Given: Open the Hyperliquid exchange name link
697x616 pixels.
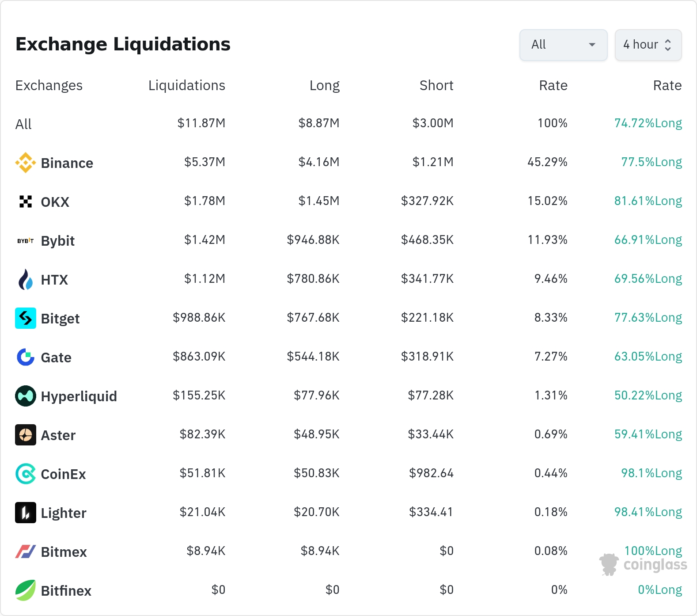Looking at the screenshot, I should coord(79,396).
